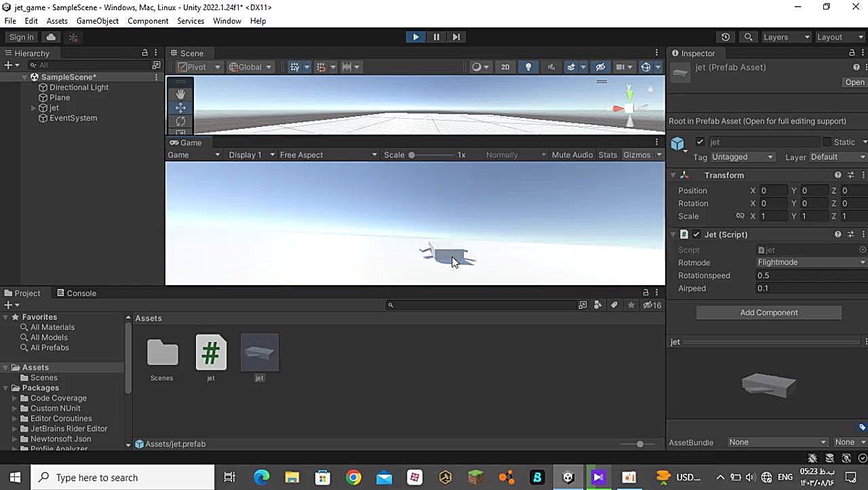The height and width of the screenshot is (490, 868).
Task: Enable the Static checkbox in Inspector
Action: tap(827, 142)
